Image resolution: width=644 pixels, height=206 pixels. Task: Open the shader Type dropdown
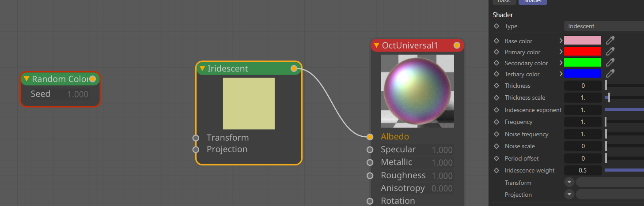tap(603, 26)
